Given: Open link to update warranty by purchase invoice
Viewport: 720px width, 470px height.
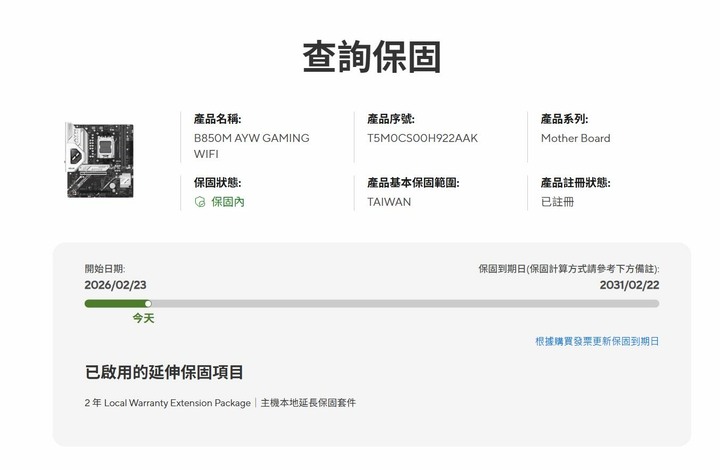Looking at the screenshot, I should click(x=597, y=341).
